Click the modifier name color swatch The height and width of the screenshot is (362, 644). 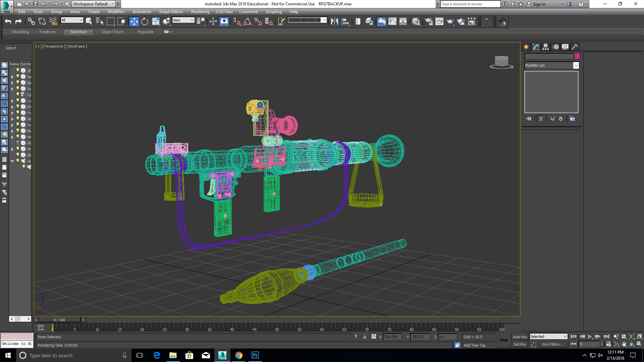577,56
